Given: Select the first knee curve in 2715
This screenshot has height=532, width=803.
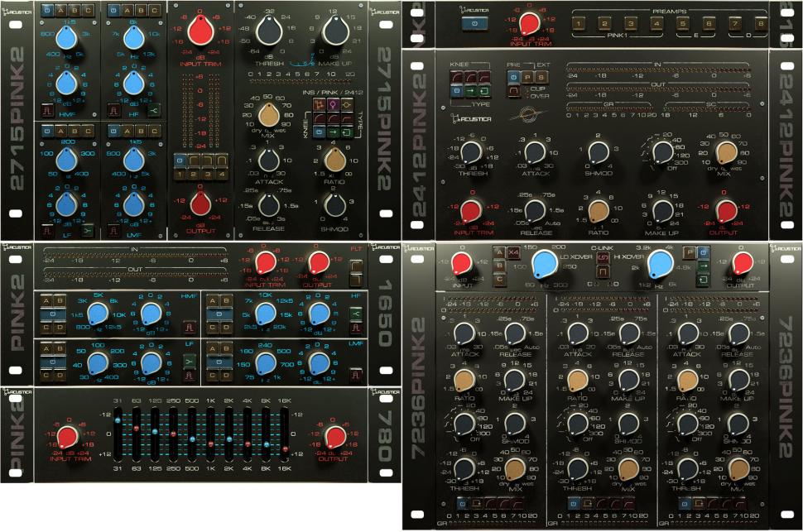Looking at the screenshot, I should click(x=320, y=119).
